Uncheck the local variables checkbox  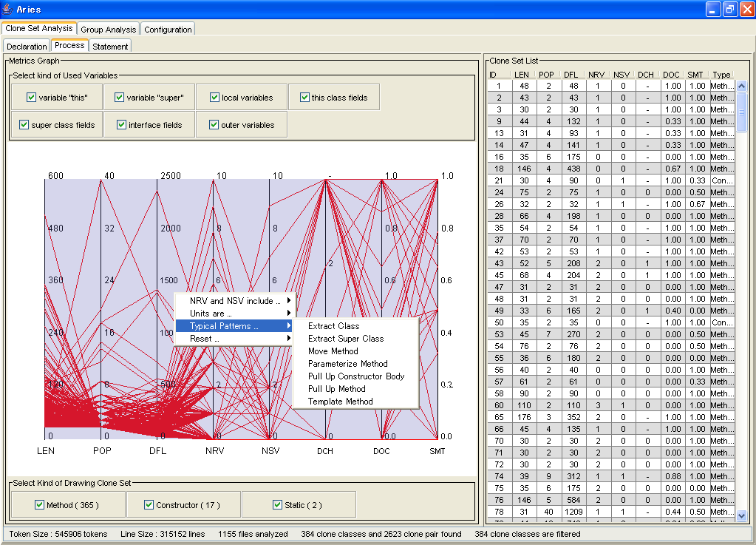[215, 98]
